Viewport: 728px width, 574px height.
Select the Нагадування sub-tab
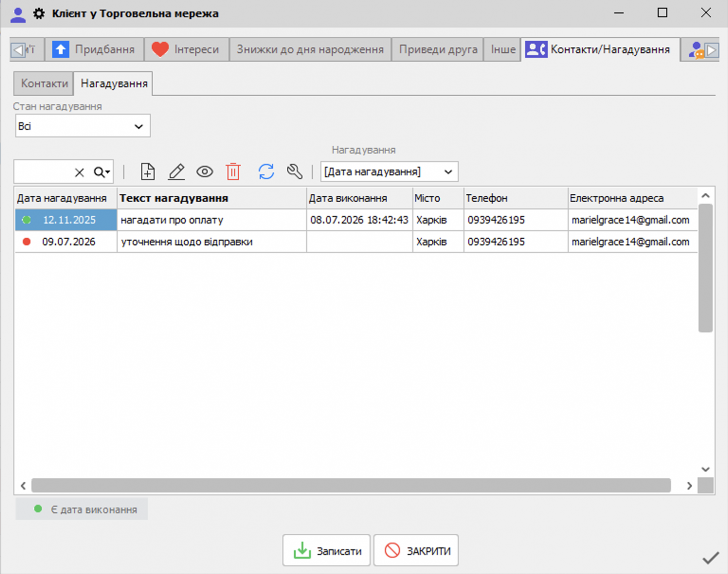(x=113, y=83)
